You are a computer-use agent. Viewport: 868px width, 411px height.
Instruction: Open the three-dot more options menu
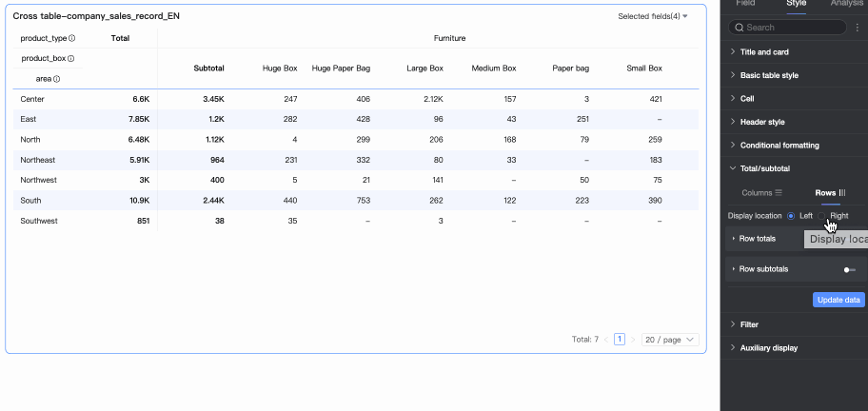858,27
